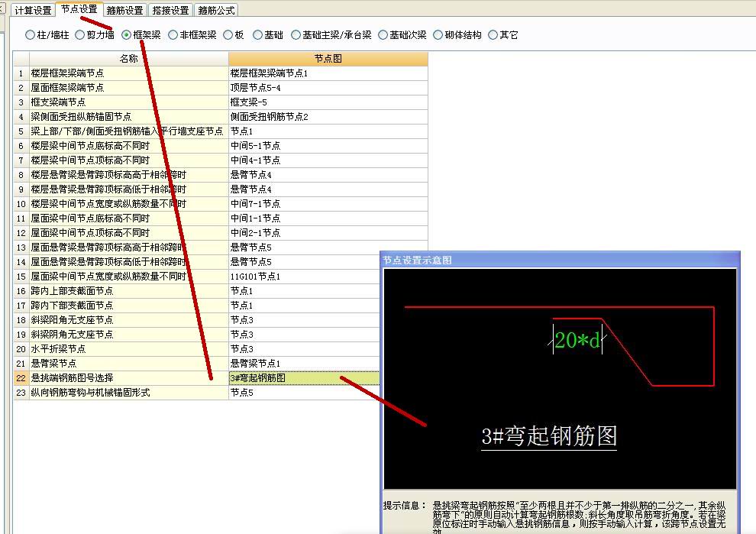Click value 框支梁-5
This screenshot has width=756, height=534.
(x=328, y=102)
